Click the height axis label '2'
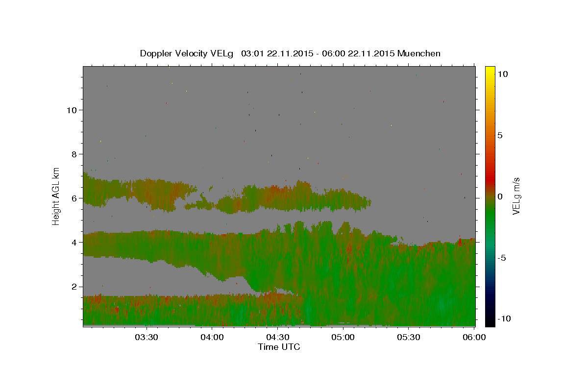Screen dimensions: 588x392 point(73,286)
